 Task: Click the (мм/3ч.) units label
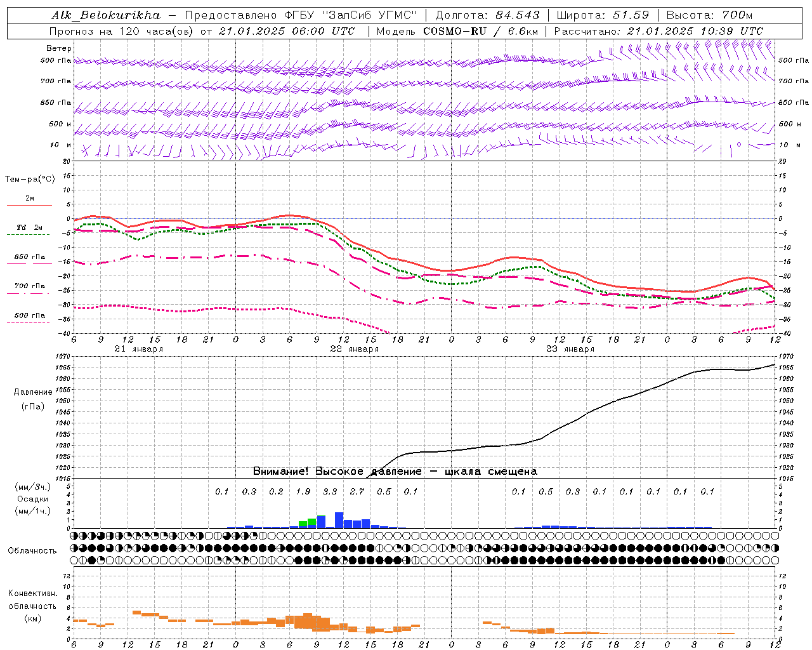click(32, 487)
